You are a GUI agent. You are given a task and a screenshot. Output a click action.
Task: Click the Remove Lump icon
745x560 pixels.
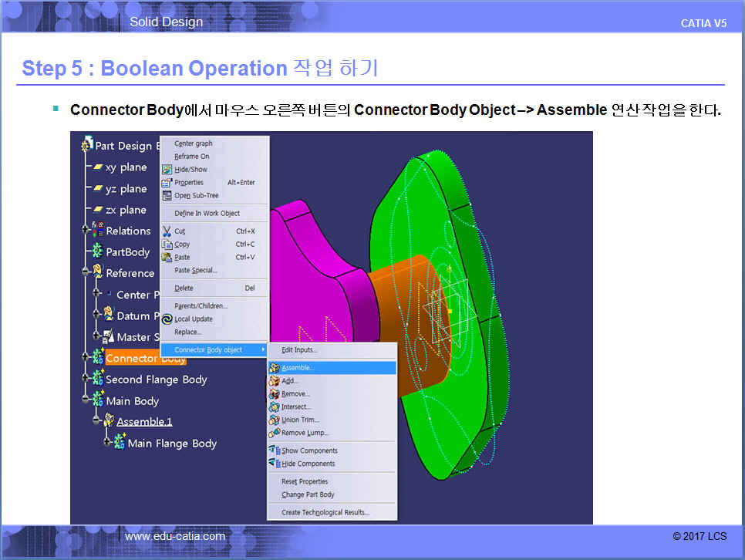(x=274, y=433)
